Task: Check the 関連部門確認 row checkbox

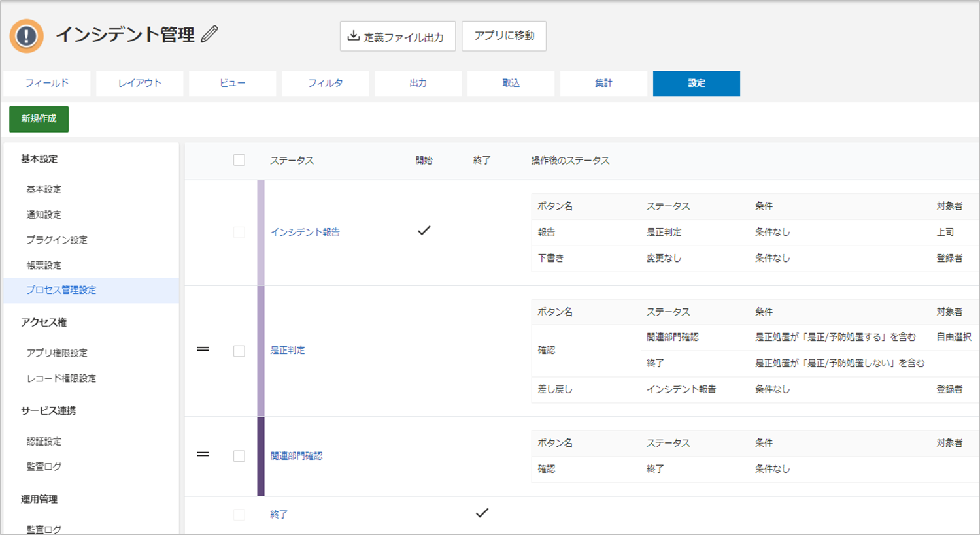Action: point(239,456)
